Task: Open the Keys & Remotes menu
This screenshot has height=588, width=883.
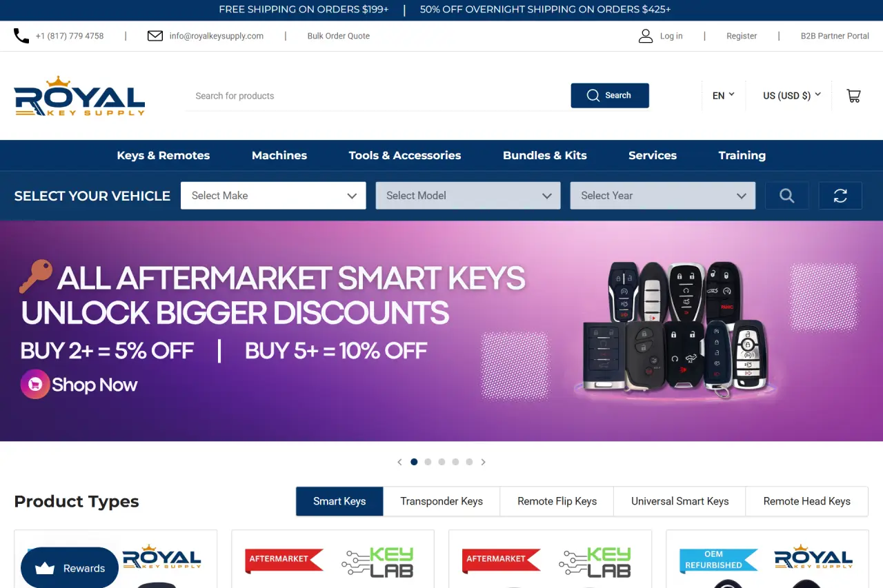Action: pos(163,156)
